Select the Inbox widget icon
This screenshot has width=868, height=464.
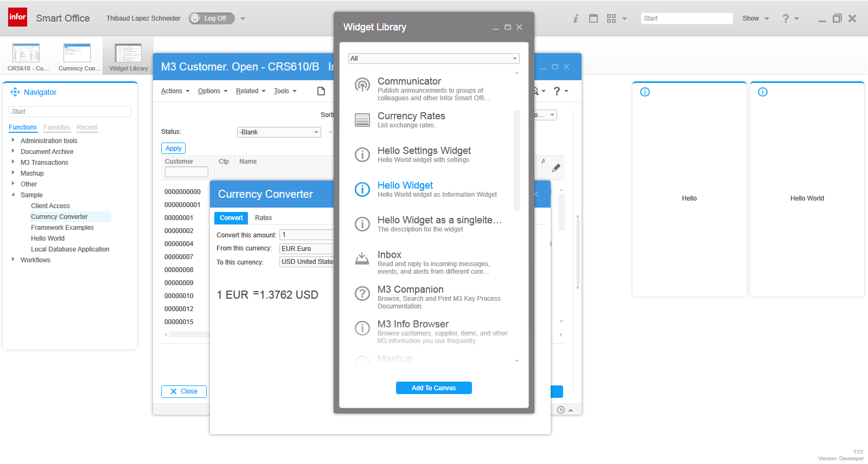362,259
